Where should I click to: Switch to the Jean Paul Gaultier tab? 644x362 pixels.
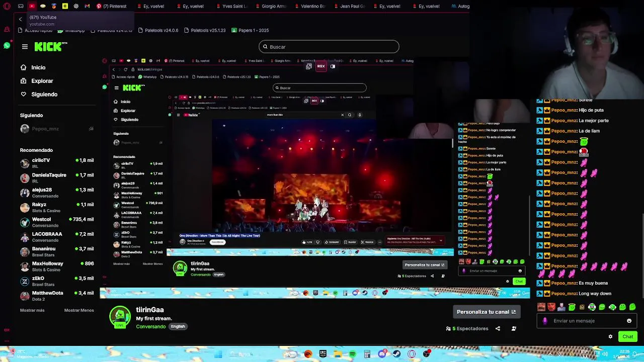(349, 6)
